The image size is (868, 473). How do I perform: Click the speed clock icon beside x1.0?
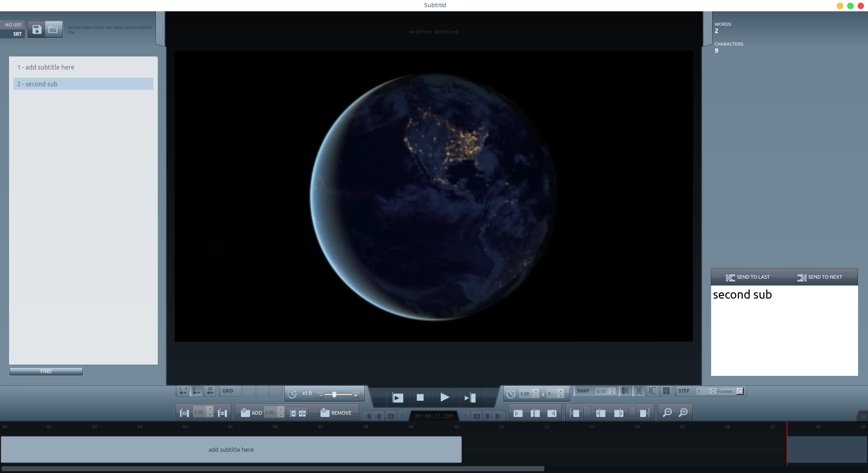(x=292, y=394)
